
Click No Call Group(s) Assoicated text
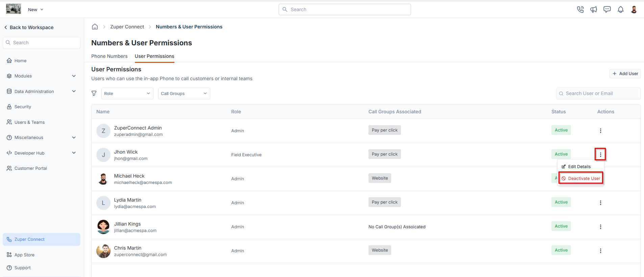(x=397, y=227)
